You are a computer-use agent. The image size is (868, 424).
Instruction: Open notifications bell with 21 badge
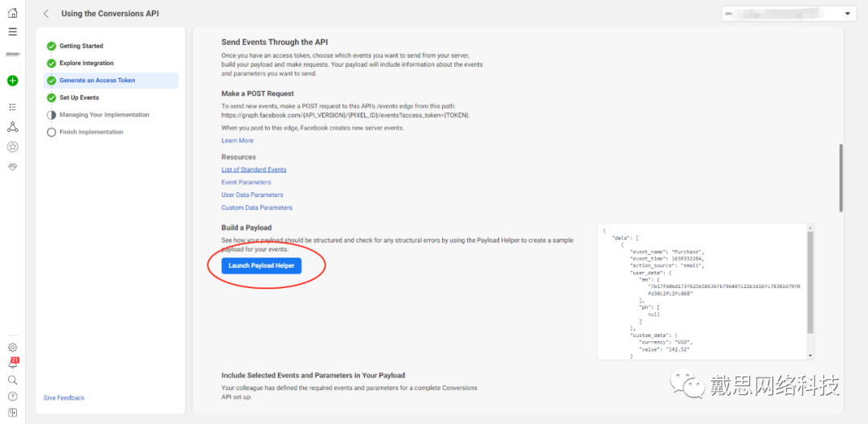[13, 364]
